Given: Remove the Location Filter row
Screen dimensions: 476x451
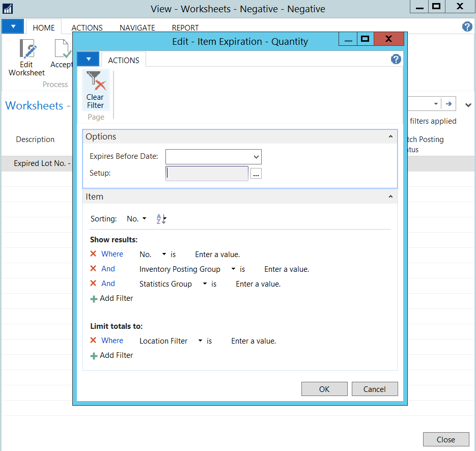Looking at the screenshot, I should (93, 341).
